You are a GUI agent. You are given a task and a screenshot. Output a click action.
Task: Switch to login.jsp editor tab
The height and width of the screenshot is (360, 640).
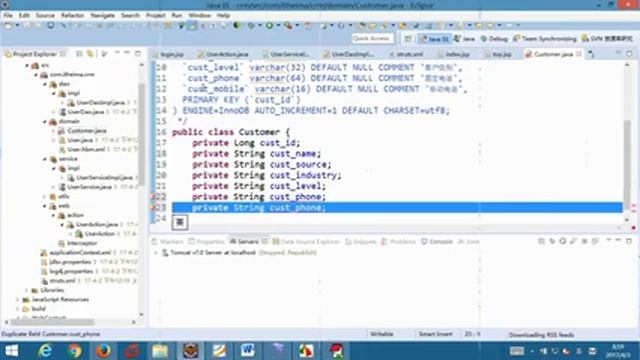pos(169,54)
